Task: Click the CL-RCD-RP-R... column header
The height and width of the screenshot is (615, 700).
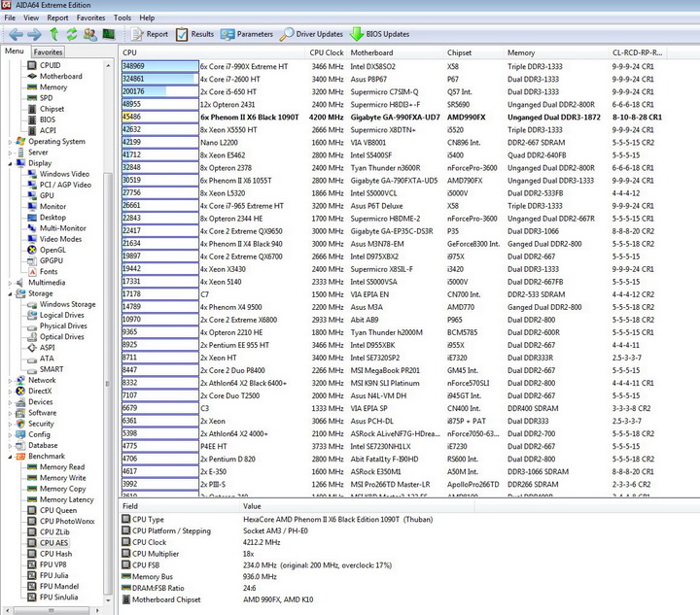Action: (637, 52)
